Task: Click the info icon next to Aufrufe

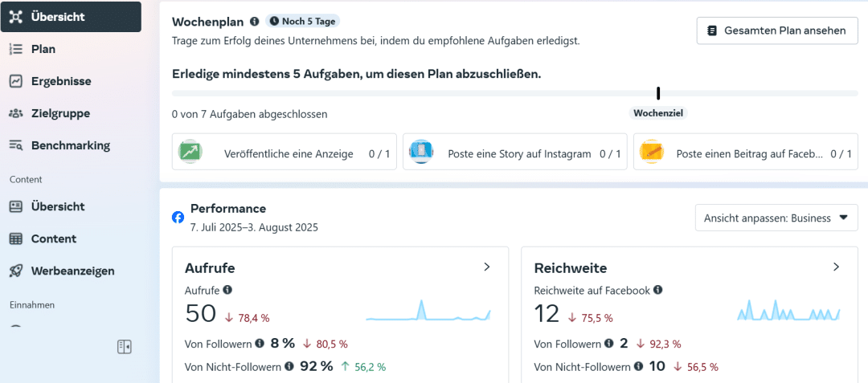Action: (227, 290)
